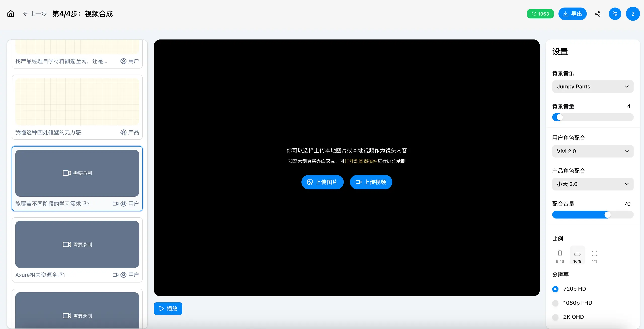This screenshot has width=644, height=329.
Task: Open the 打开浏览器插件 link
Action: (x=361, y=161)
